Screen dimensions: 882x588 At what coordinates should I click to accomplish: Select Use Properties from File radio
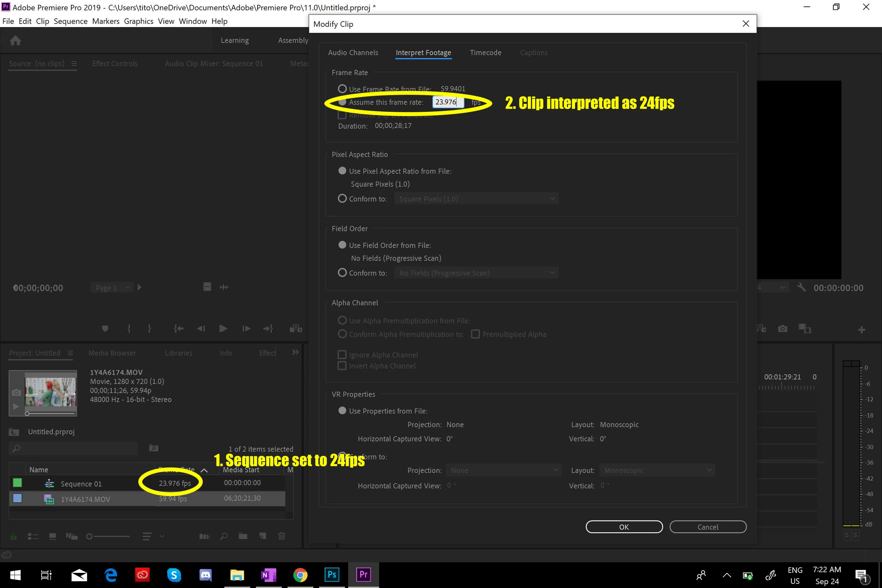(x=342, y=411)
